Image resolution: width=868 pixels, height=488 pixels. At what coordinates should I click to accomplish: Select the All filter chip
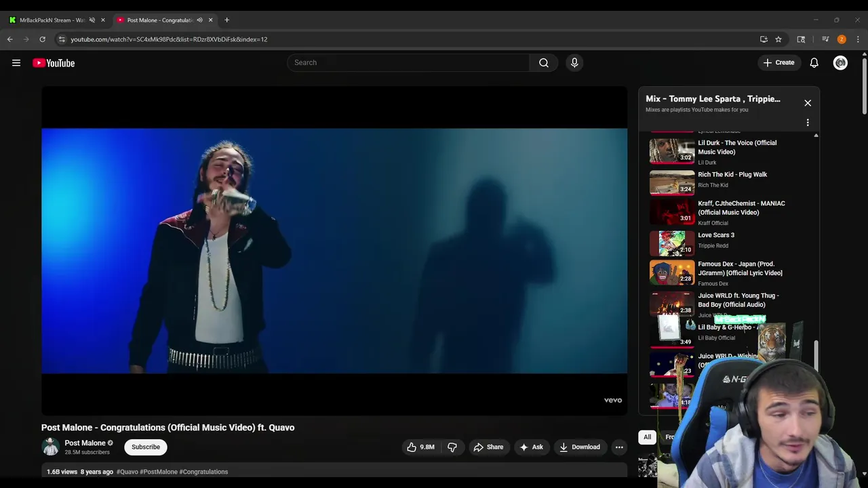point(648,437)
